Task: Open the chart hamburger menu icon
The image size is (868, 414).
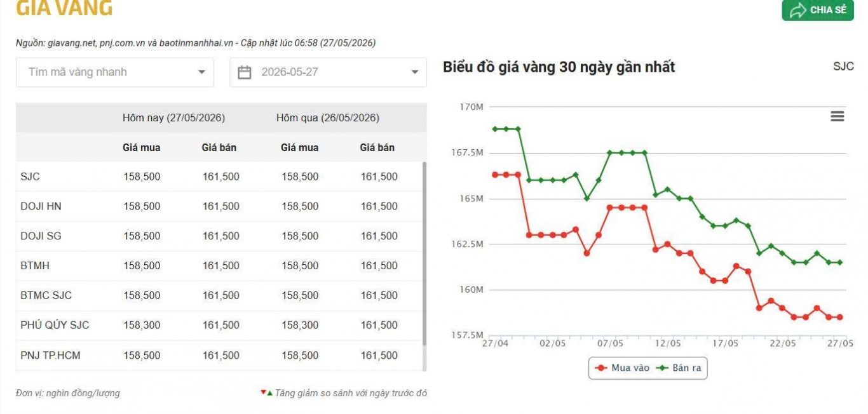Action: click(837, 116)
